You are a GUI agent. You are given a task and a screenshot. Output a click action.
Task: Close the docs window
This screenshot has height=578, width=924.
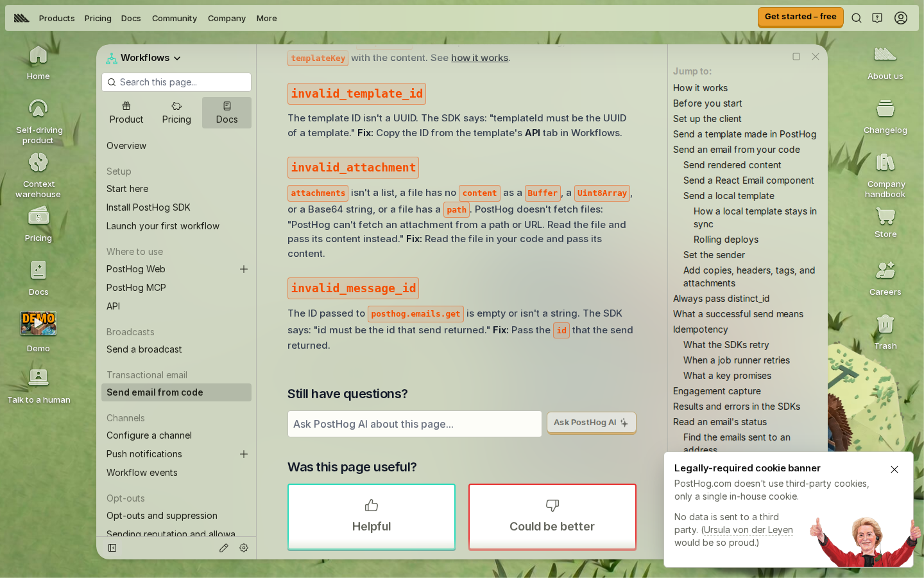[x=816, y=57]
